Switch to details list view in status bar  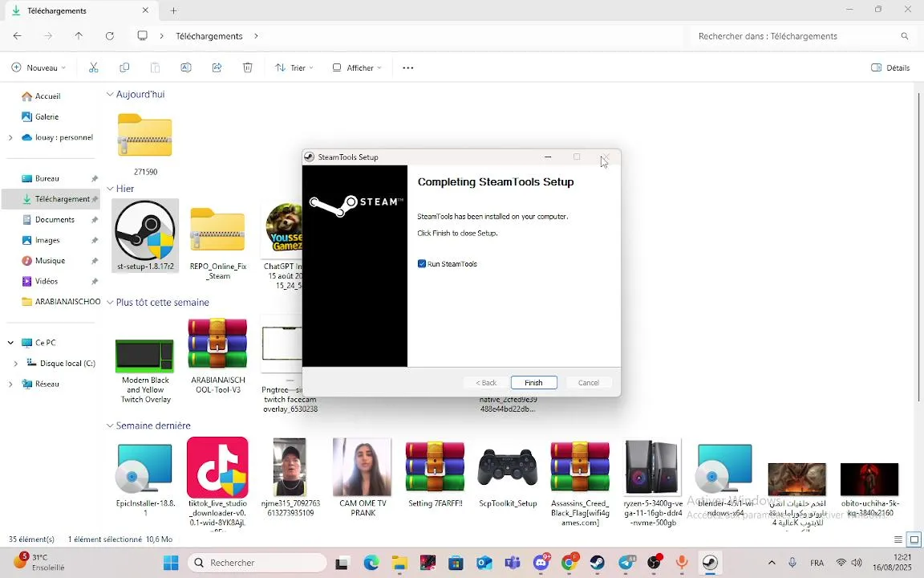(x=898, y=539)
